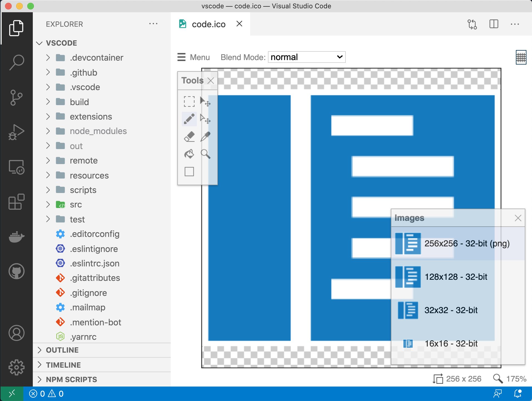
Task: Select the move selection tool
Action: click(x=205, y=102)
